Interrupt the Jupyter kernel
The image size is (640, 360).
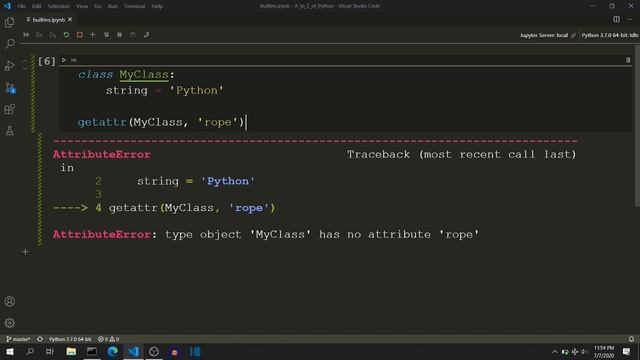[x=80, y=35]
